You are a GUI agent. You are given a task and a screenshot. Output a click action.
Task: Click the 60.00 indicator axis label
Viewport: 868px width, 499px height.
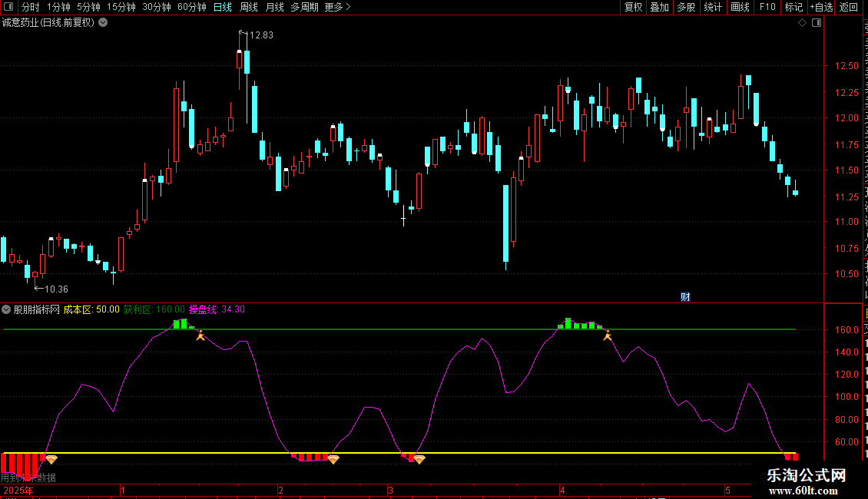(x=846, y=442)
